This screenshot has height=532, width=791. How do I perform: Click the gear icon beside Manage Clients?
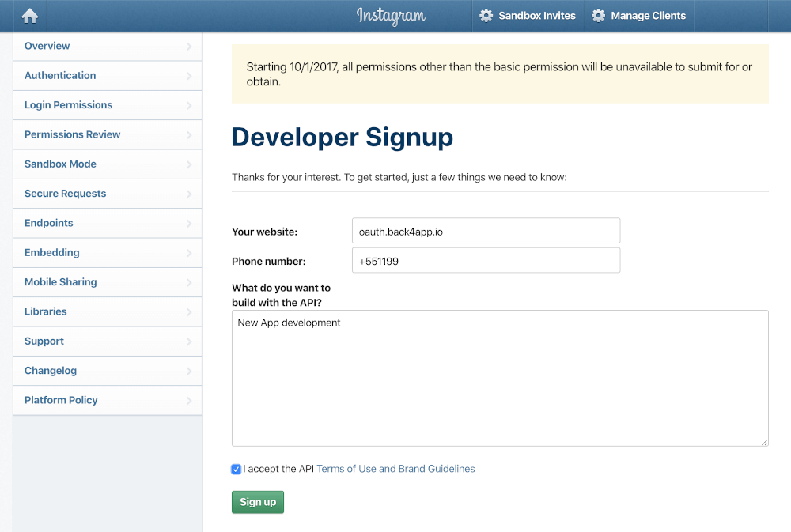pos(598,16)
